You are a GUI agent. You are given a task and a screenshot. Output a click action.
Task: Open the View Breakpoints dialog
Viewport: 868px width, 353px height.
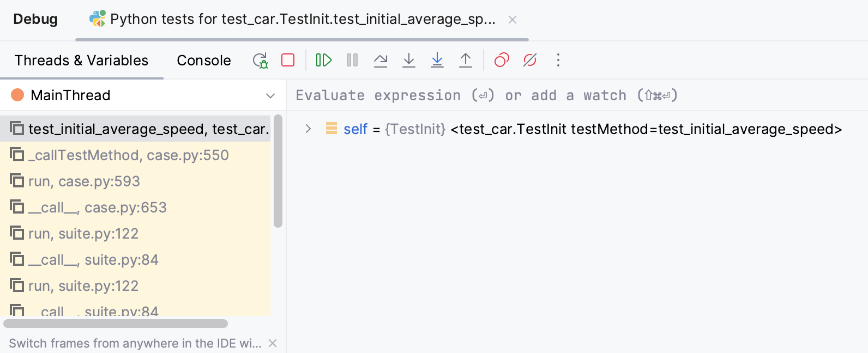(502, 60)
